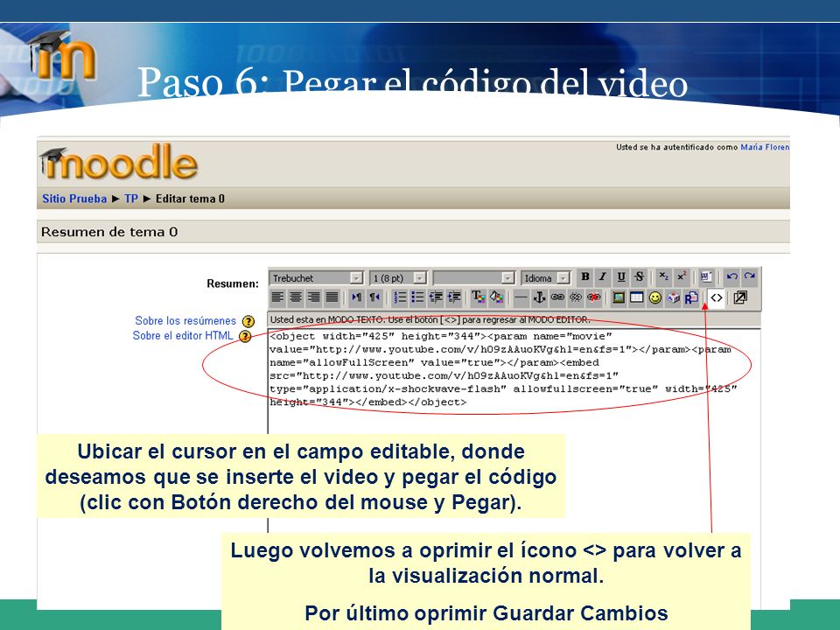Toggle bold formatting in editor toolbar
This screenshot has height=630, width=840.
click(585, 277)
